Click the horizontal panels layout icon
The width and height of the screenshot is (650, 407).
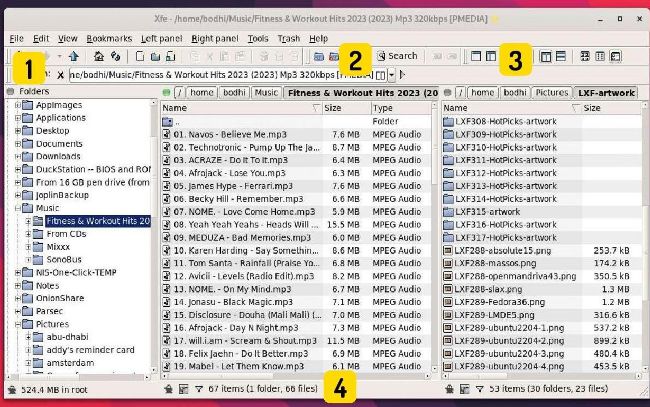563,57
